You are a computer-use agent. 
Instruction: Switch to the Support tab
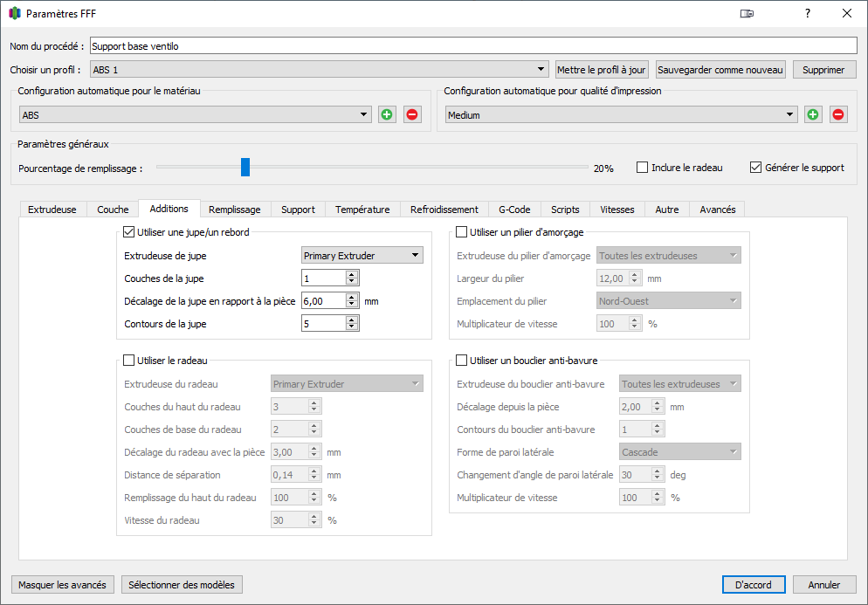298,210
